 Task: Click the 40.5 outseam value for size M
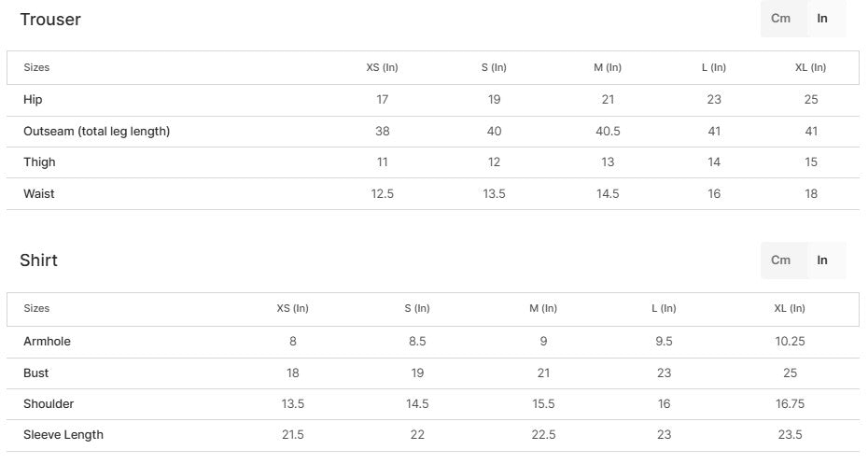608,132
